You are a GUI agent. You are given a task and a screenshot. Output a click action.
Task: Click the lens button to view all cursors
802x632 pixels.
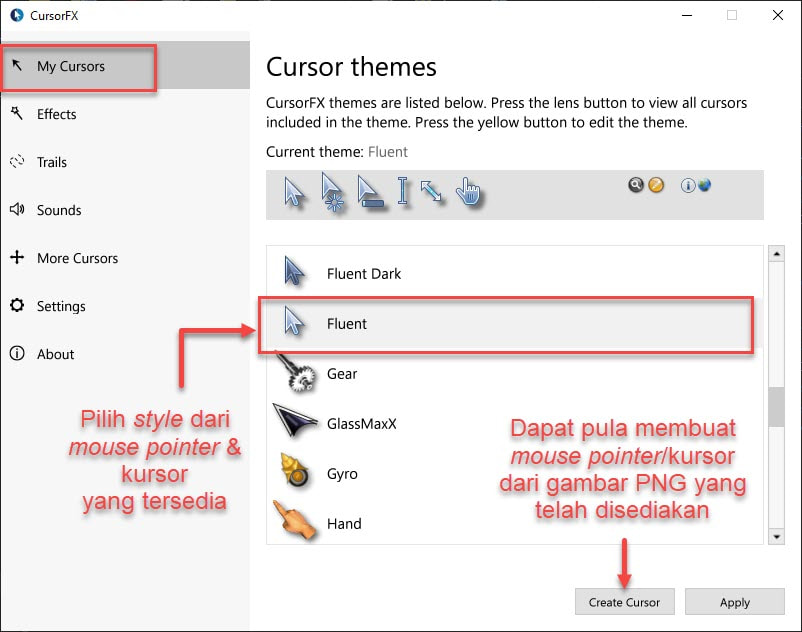[x=635, y=185]
